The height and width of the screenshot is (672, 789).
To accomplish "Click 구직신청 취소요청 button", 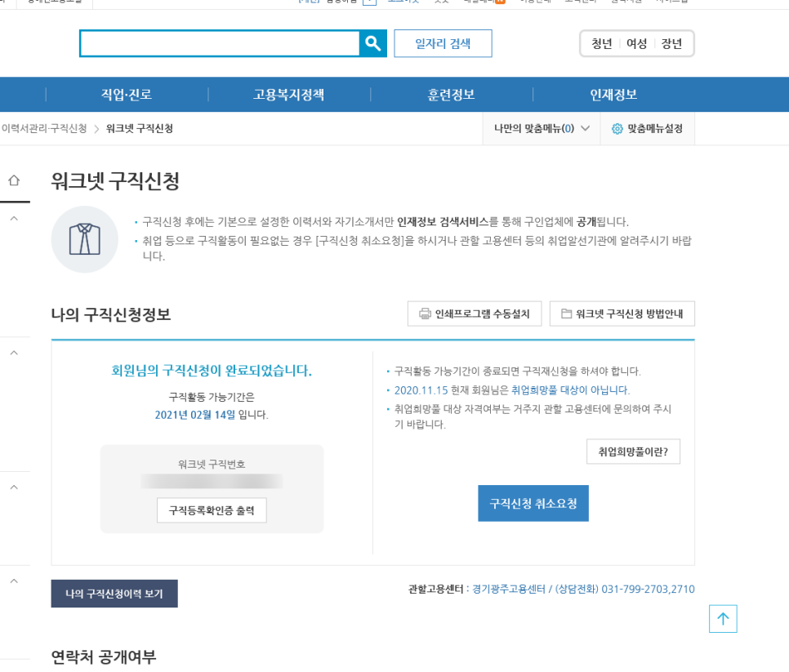I will pyautogui.click(x=533, y=504).
